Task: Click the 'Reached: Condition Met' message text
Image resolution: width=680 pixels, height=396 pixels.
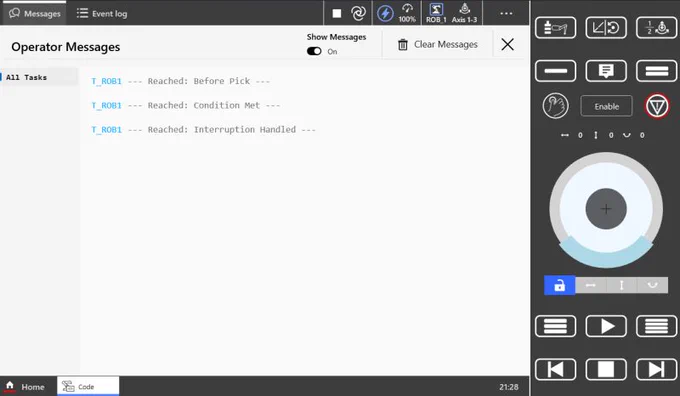Action: click(x=204, y=105)
